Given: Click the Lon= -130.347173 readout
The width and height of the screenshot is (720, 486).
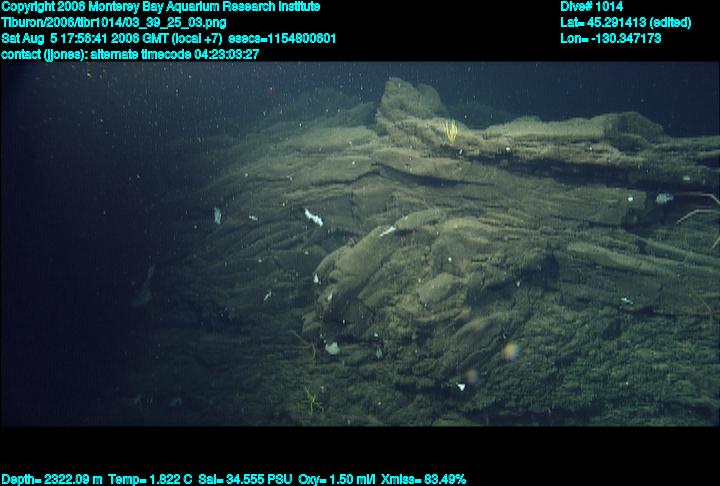Looking at the screenshot, I should 611,38.
